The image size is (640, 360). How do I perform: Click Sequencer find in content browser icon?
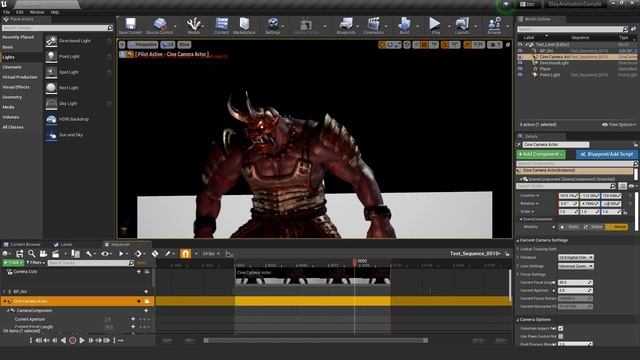(31, 254)
